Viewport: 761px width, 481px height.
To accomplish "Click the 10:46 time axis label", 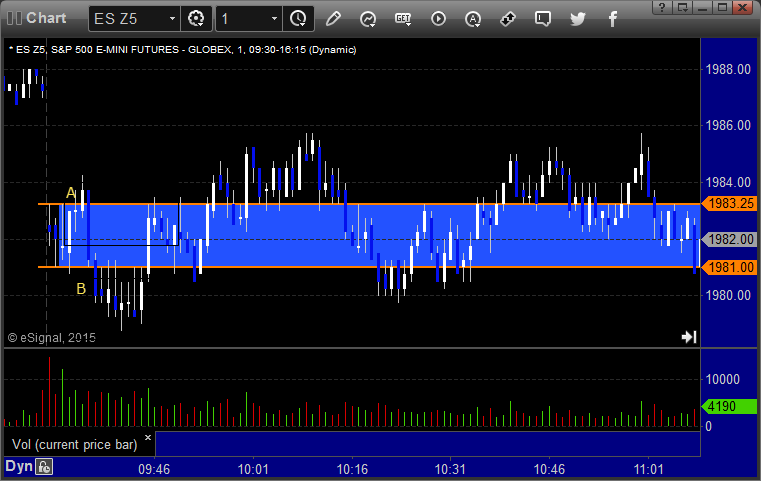I will (x=549, y=469).
